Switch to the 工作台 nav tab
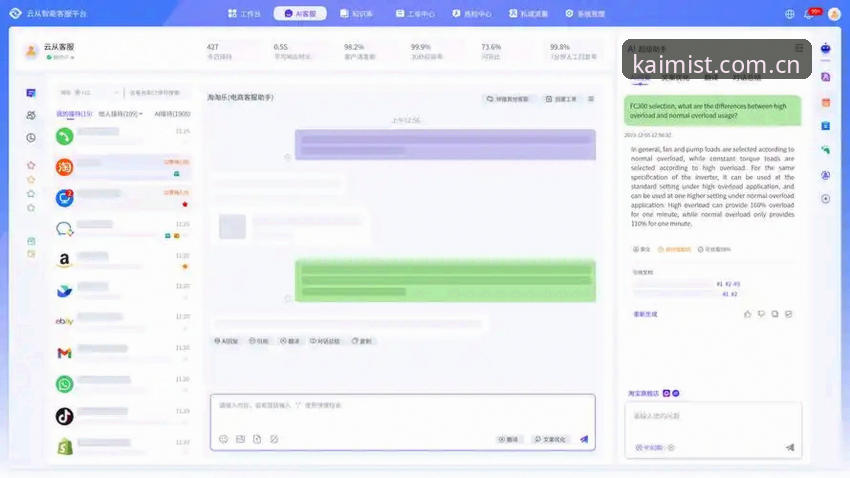This screenshot has width=850, height=478. point(244,14)
